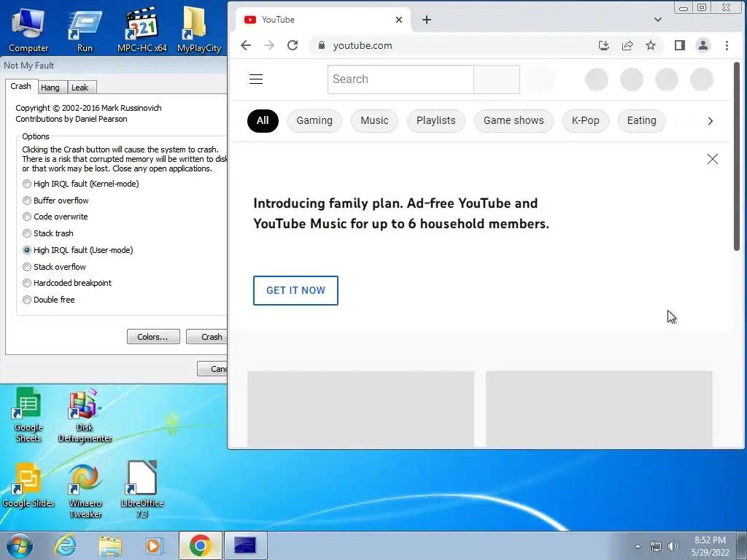
Task: Bookmark this page with the star icon
Action: (651, 45)
